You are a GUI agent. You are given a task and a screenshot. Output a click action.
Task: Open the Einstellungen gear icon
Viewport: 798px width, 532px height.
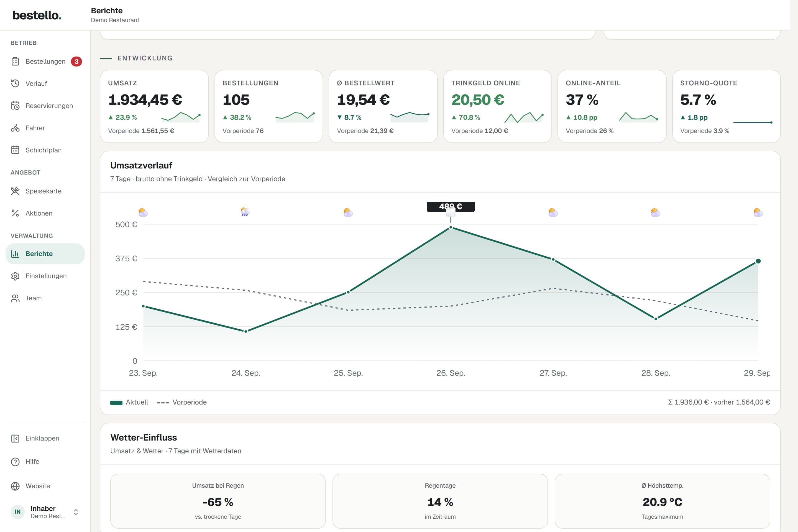pyautogui.click(x=15, y=276)
